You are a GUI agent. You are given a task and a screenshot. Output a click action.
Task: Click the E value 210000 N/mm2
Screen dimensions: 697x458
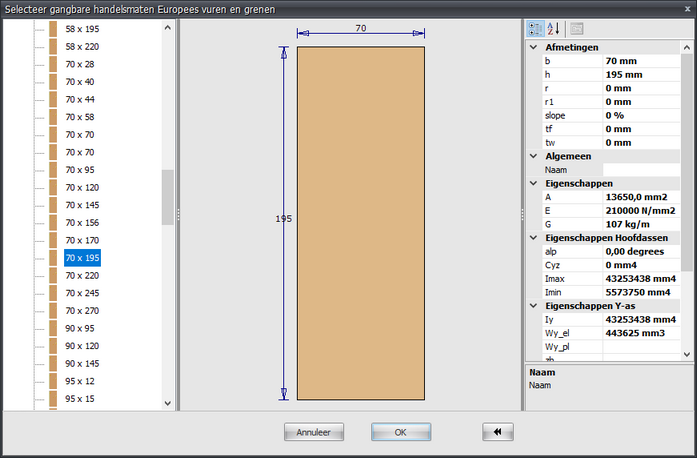(x=641, y=211)
